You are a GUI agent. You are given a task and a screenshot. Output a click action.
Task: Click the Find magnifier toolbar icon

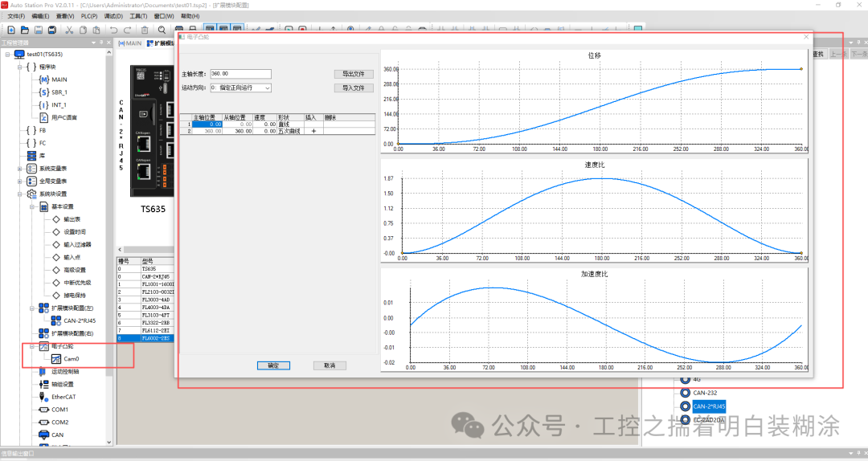point(162,30)
